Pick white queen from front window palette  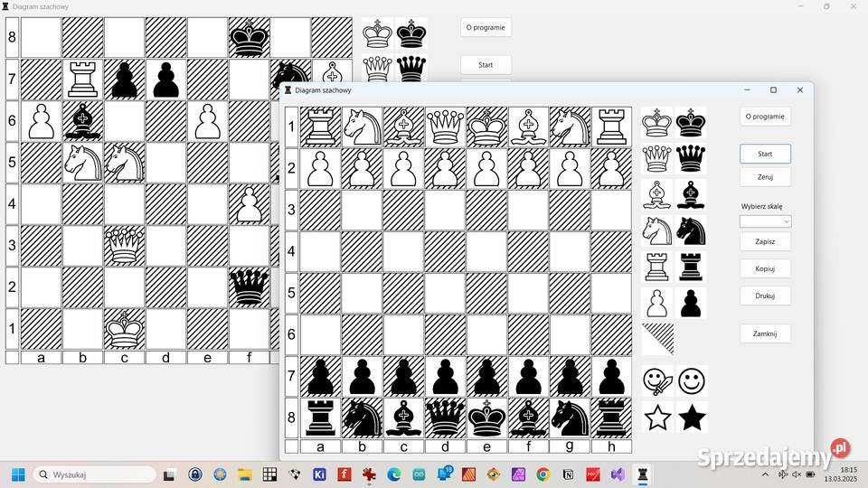(x=656, y=158)
